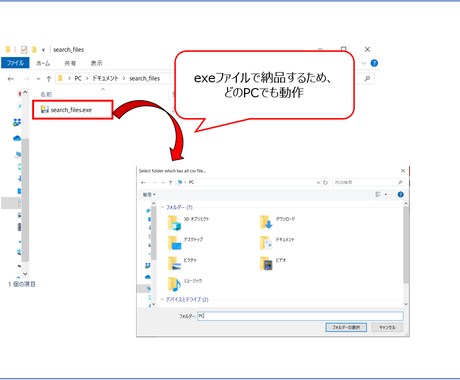Click the Explorer up-folder arrow
The height and width of the screenshot is (380, 460).
point(49,79)
